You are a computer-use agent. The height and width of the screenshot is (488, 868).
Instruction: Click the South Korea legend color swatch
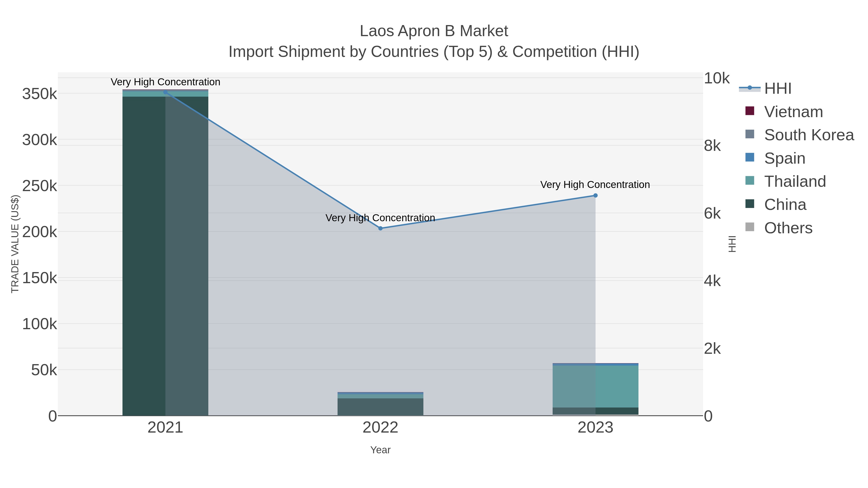pos(750,134)
